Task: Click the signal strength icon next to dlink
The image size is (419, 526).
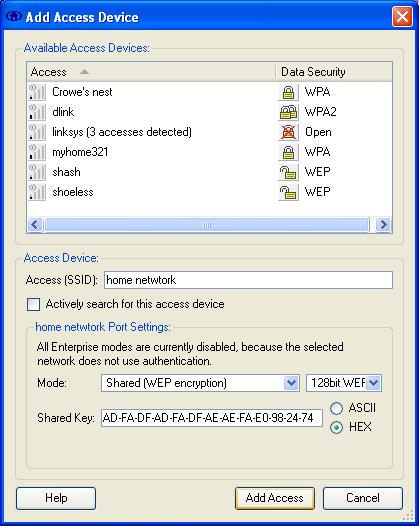Action: click(x=37, y=112)
